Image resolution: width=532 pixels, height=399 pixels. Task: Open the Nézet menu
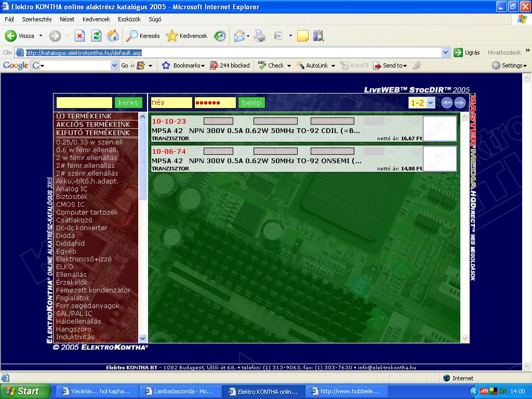point(67,19)
